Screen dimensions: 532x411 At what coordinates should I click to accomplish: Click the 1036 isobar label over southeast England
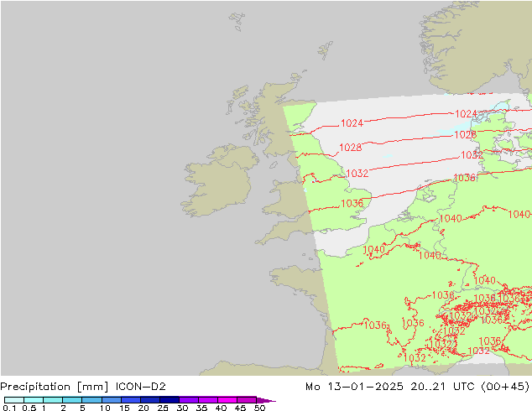(352, 204)
